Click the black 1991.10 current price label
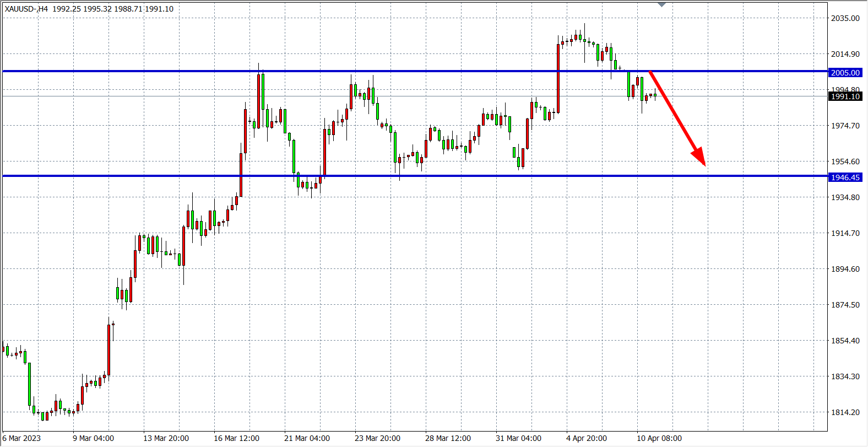The width and height of the screenshot is (868, 447). (x=845, y=96)
